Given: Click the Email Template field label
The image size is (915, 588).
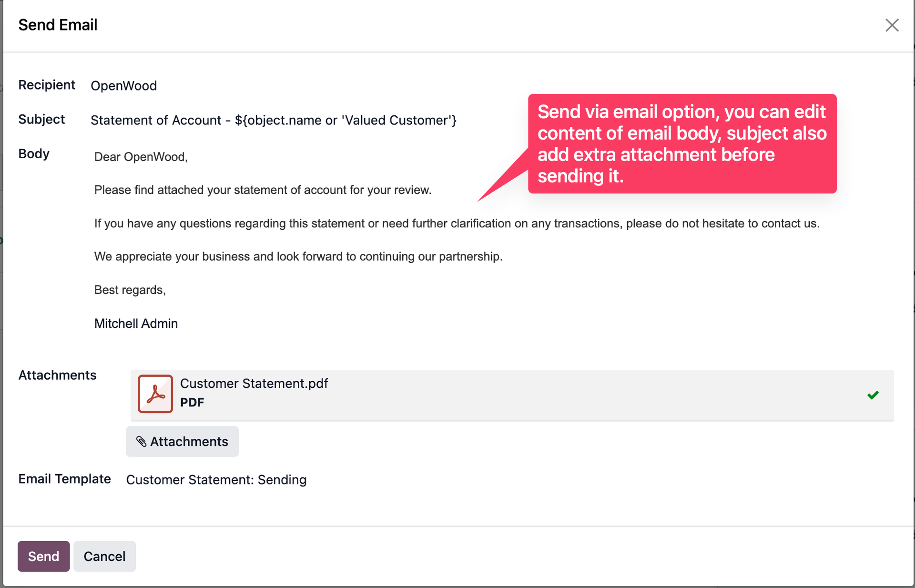Looking at the screenshot, I should pyautogui.click(x=64, y=479).
